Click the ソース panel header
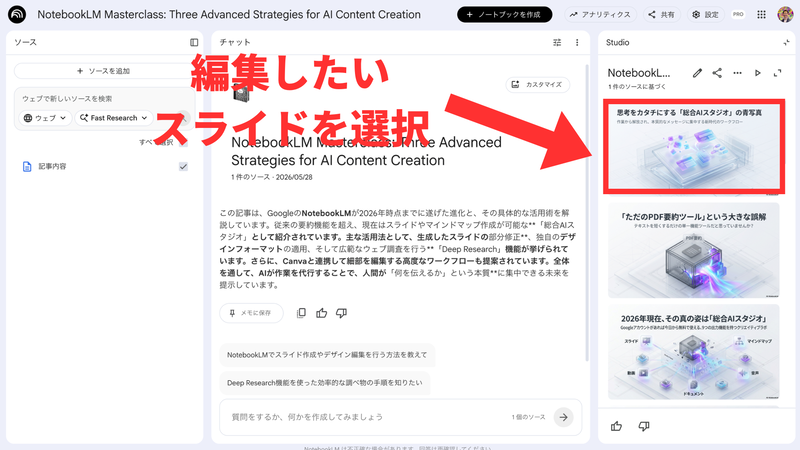800x450 pixels. click(x=26, y=42)
